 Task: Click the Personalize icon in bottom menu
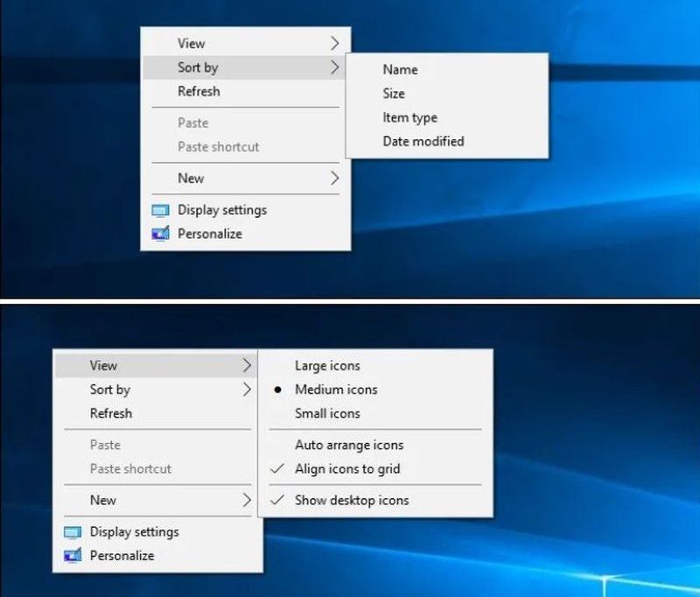tap(73, 556)
